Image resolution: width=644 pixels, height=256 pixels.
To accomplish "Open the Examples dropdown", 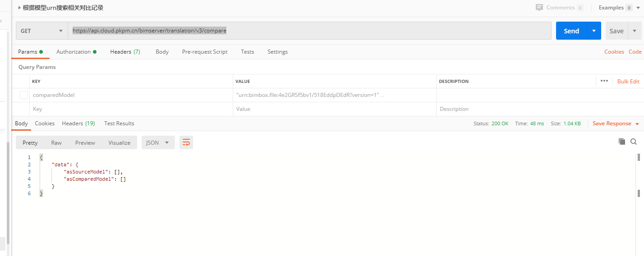I will [x=619, y=8].
